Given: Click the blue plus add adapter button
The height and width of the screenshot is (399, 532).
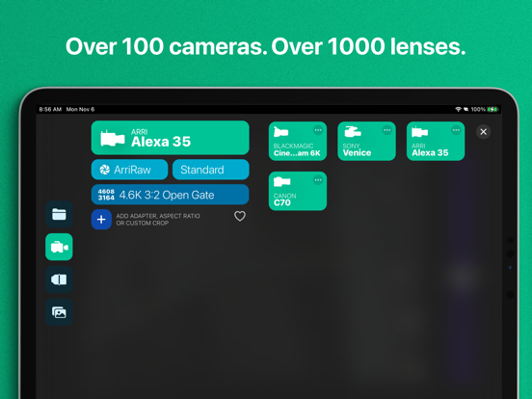Looking at the screenshot, I should pos(101,220).
